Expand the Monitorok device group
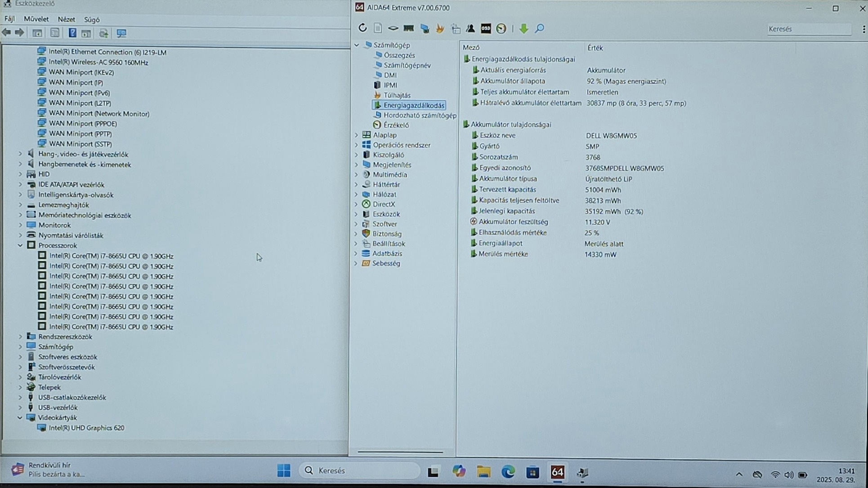This screenshot has width=868, height=488. [x=20, y=225]
